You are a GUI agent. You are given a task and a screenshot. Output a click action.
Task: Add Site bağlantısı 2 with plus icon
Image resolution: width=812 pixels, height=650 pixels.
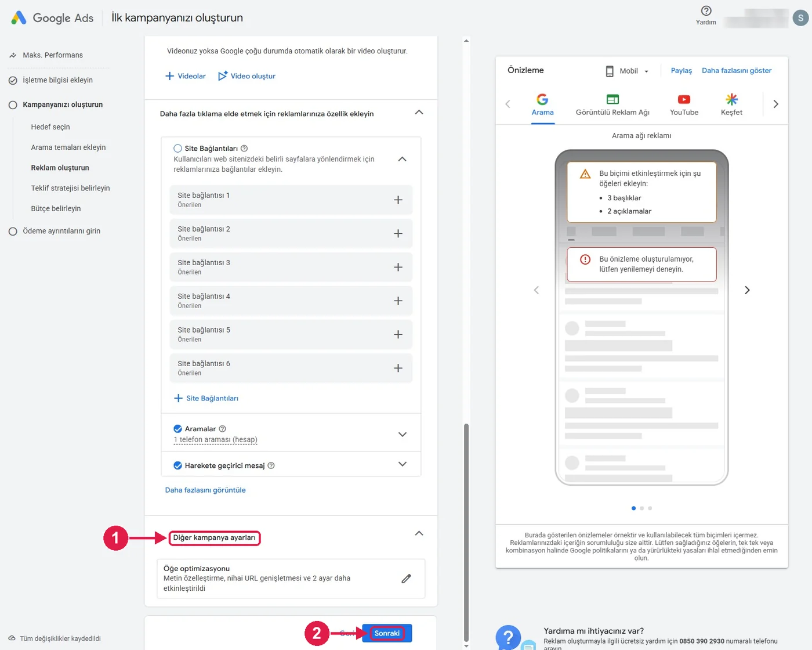pyautogui.click(x=398, y=233)
